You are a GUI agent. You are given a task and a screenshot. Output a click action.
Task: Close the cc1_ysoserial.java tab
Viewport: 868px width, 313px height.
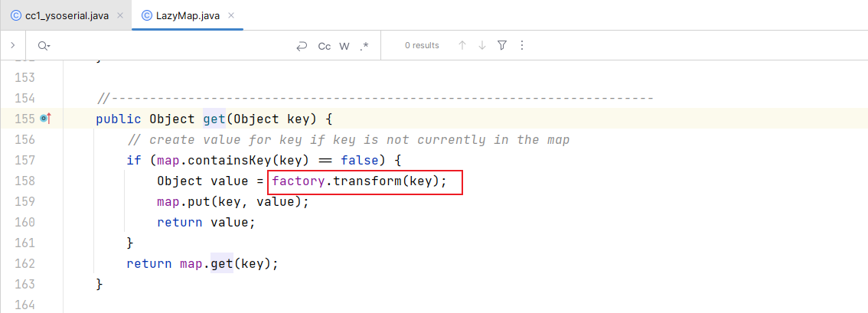(x=120, y=15)
